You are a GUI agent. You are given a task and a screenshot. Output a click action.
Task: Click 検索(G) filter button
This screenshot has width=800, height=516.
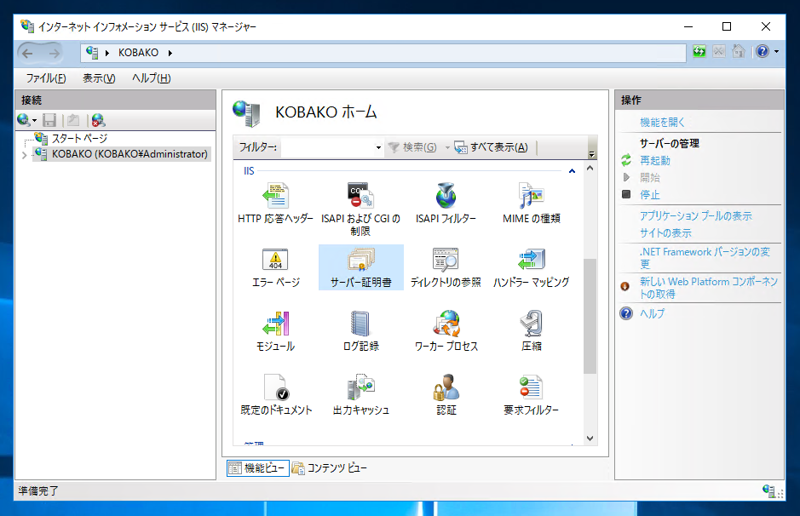(x=413, y=148)
